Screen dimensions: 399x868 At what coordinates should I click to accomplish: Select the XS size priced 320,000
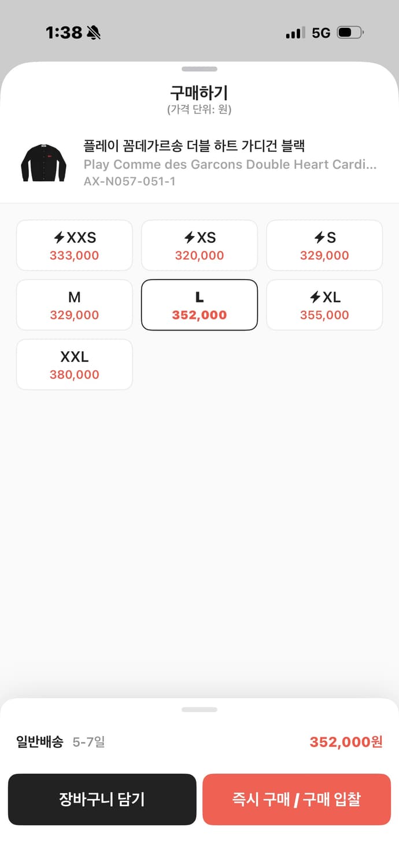199,245
